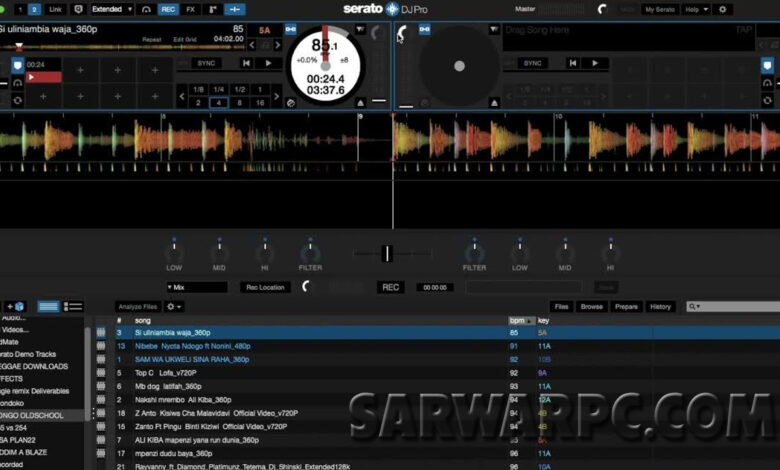Click the right deck HI EQ knob

610,253
